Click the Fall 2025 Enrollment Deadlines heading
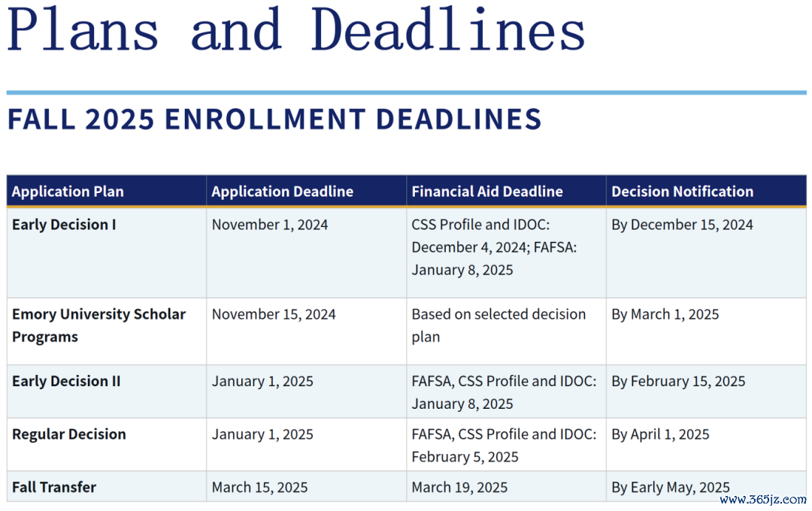This screenshot has width=812, height=511. (274, 119)
